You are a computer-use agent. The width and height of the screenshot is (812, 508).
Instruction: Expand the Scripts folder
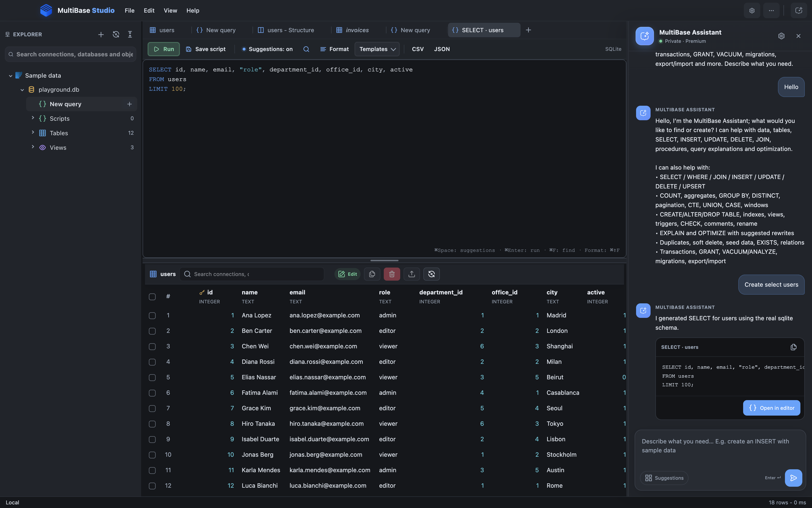pyautogui.click(x=33, y=118)
